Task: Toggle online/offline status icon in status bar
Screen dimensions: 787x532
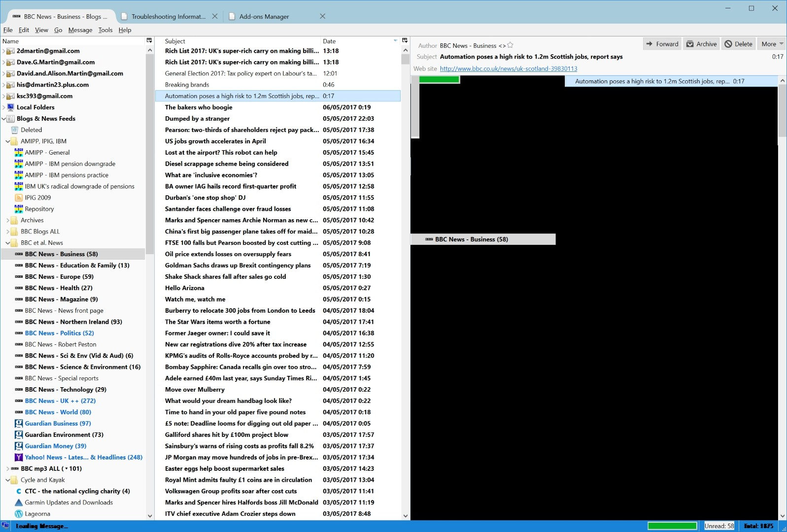Action: (x=5, y=526)
